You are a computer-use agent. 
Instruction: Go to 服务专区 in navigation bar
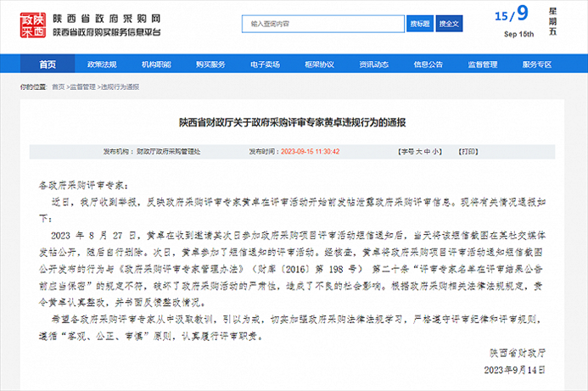tap(536, 64)
